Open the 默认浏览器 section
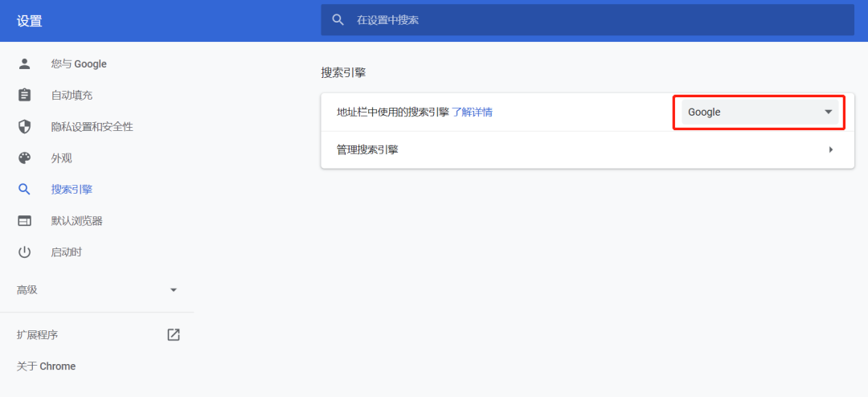 pyautogui.click(x=77, y=221)
